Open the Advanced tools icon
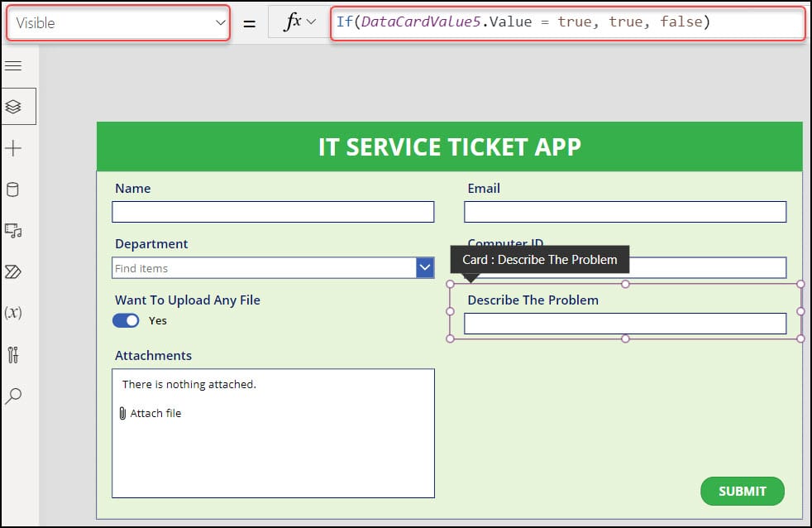812x528 pixels. coord(13,354)
